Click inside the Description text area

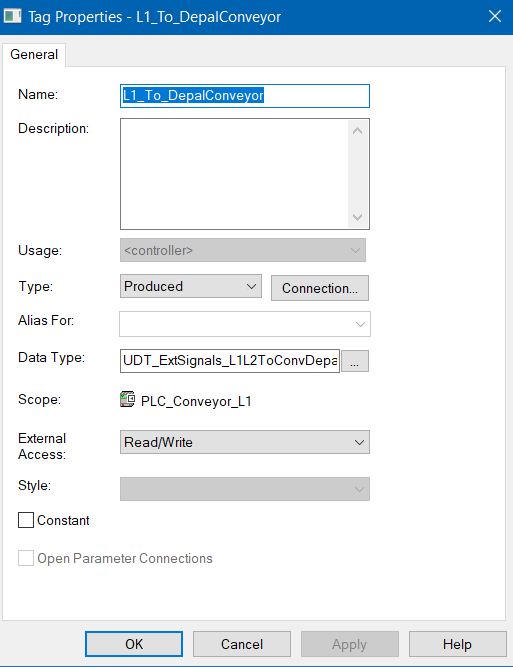(x=234, y=174)
